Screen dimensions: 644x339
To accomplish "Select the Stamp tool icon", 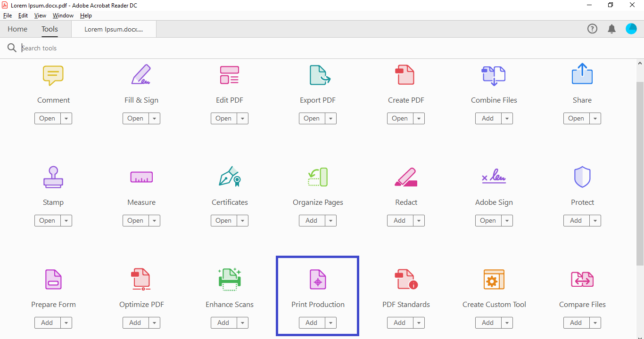I will pyautogui.click(x=53, y=177).
